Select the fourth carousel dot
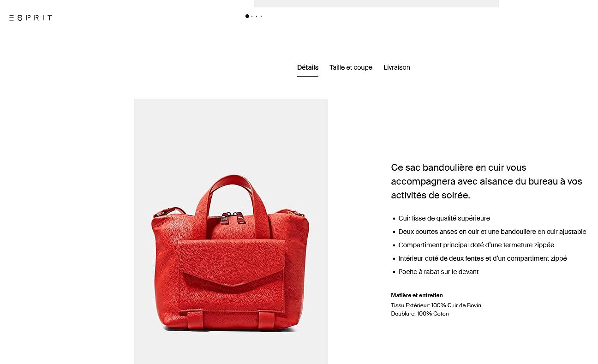 [x=261, y=16]
